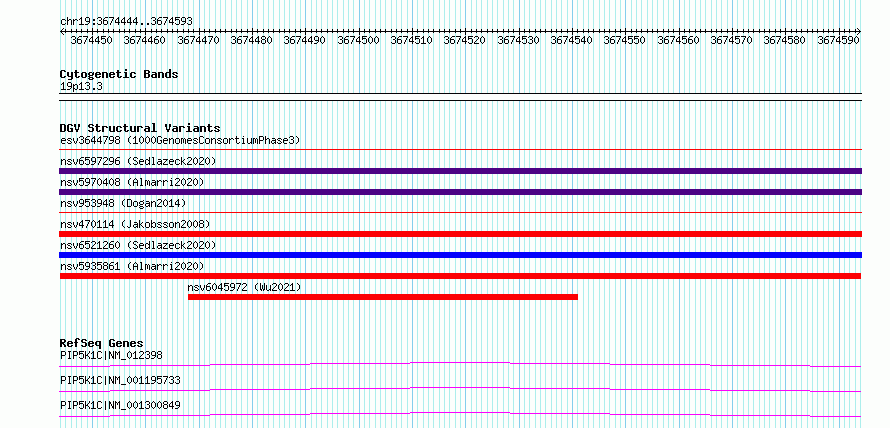The height and width of the screenshot is (428, 890).
Task: Click ruler position 3674500
Action: pyautogui.click(x=358, y=40)
